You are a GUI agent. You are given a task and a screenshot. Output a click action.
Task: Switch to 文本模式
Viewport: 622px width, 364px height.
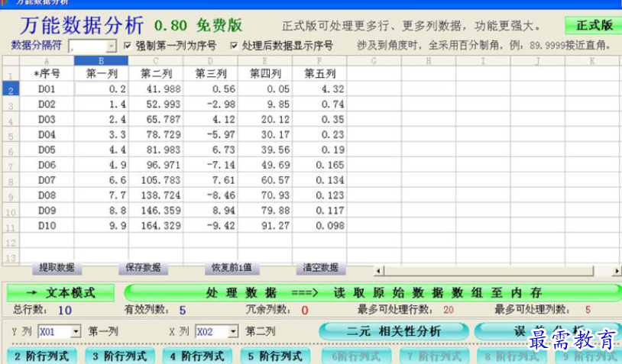(60, 293)
